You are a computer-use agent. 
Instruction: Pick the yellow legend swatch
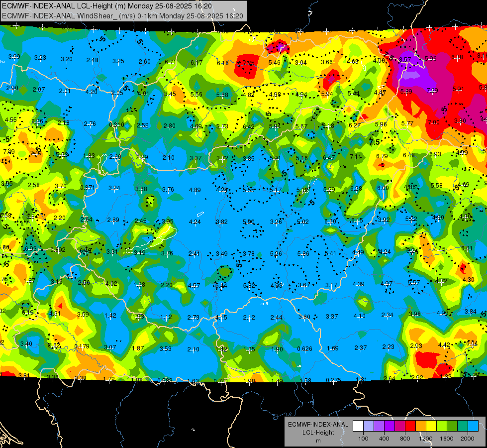pyautogui.click(x=431, y=426)
